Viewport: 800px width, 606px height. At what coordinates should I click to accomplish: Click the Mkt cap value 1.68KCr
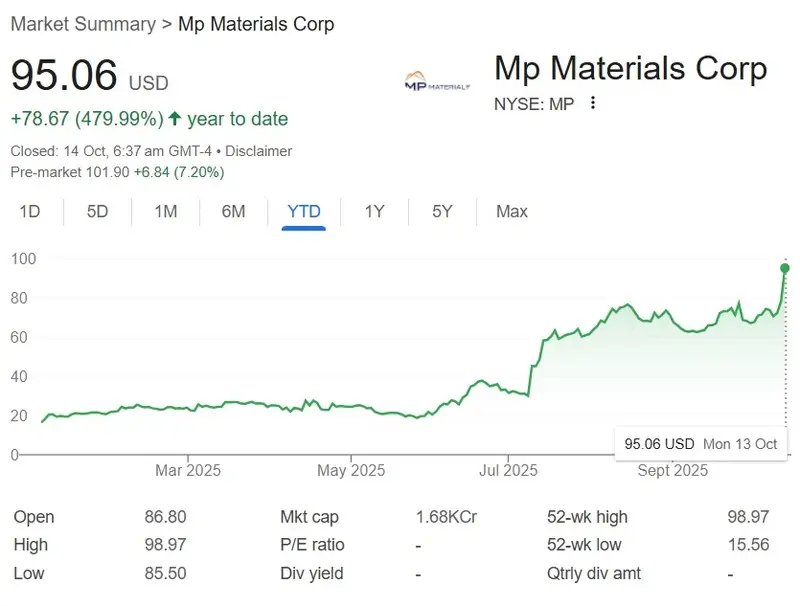pos(443,517)
